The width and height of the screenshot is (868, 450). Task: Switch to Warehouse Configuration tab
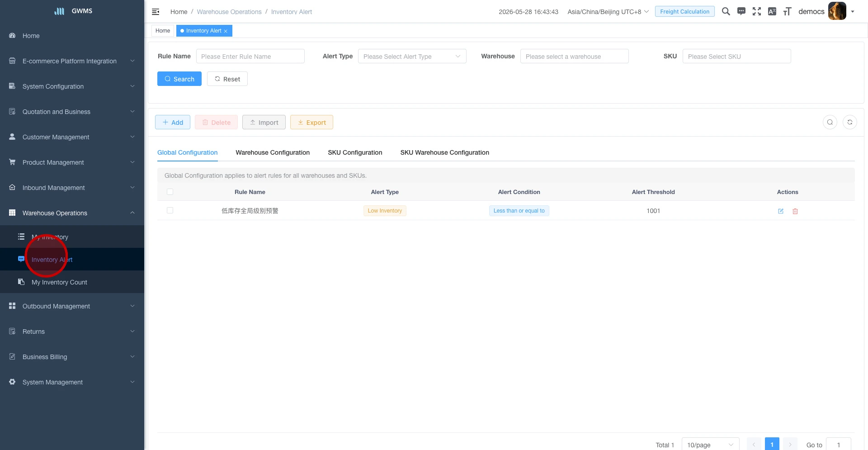tap(273, 152)
